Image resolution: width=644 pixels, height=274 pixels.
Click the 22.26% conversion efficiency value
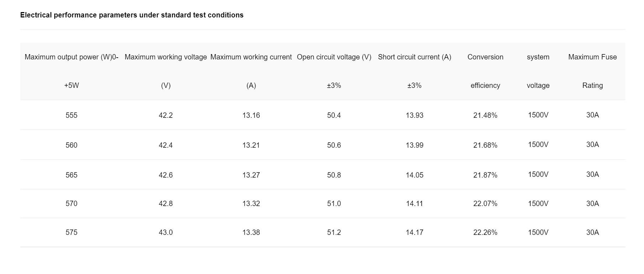click(485, 232)
